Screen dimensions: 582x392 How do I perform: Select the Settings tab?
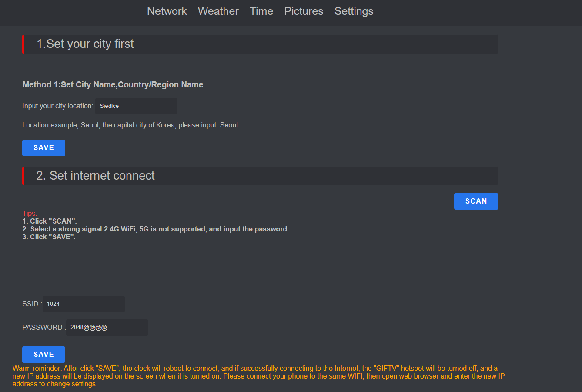354,11
